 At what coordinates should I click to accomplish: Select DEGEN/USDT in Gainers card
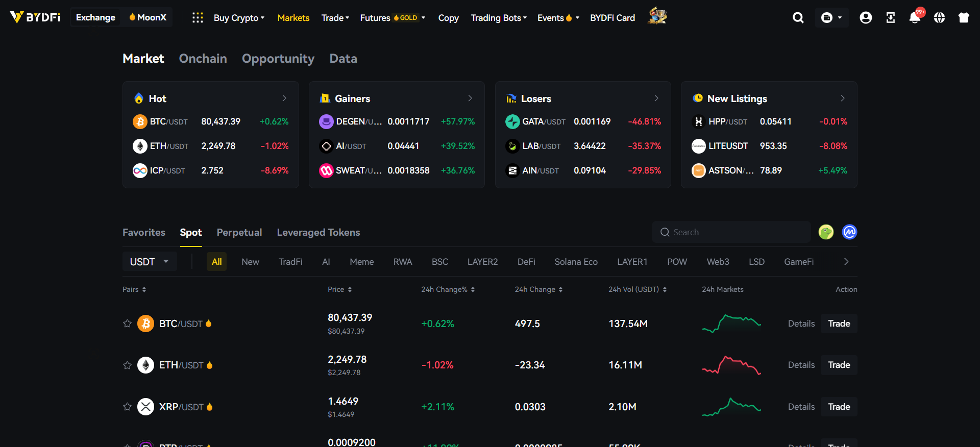(397, 121)
